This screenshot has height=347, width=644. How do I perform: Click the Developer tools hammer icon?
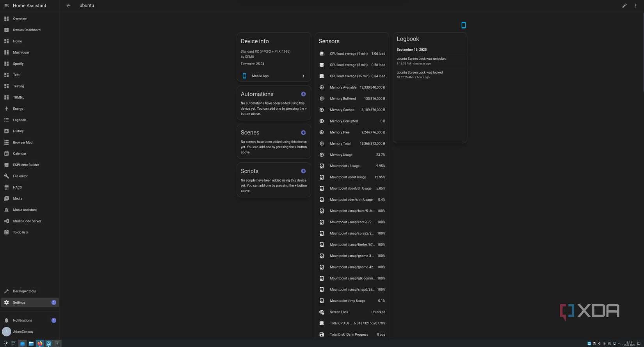pyautogui.click(x=6, y=291)
